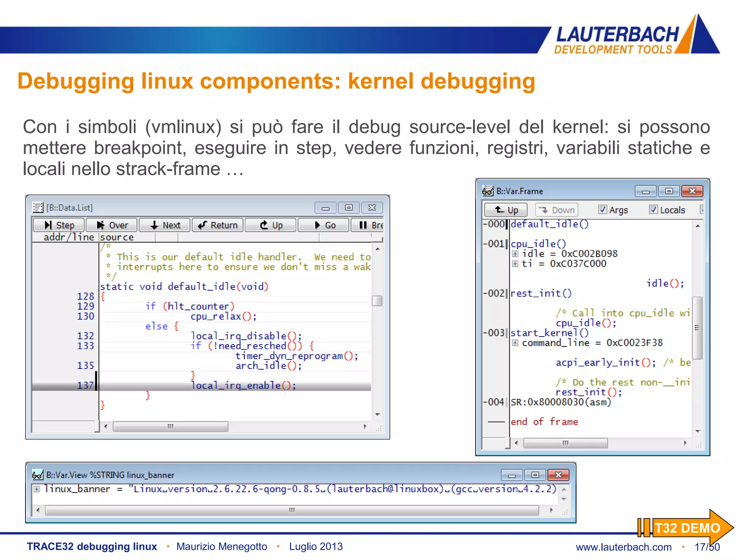Click the Go button in Data.List
This screenshot has height=560, width=747.
324,225
